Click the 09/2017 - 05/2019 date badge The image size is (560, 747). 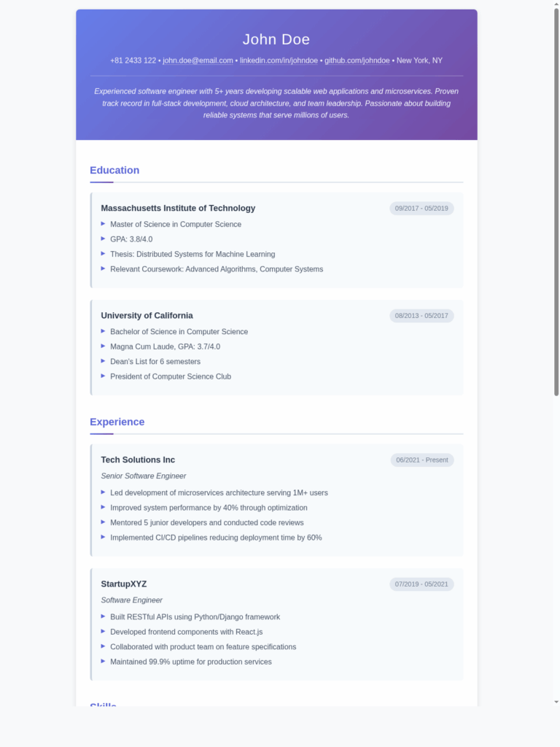421,208
